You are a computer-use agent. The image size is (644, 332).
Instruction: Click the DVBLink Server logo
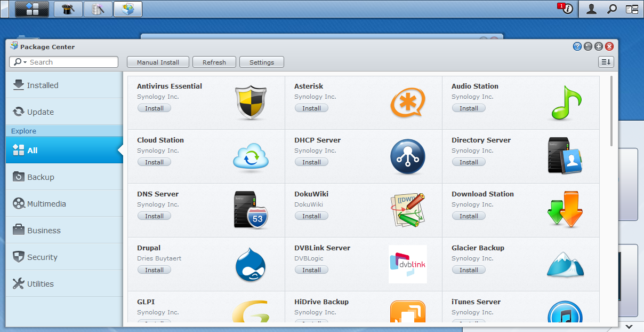[x=408, y=264]
